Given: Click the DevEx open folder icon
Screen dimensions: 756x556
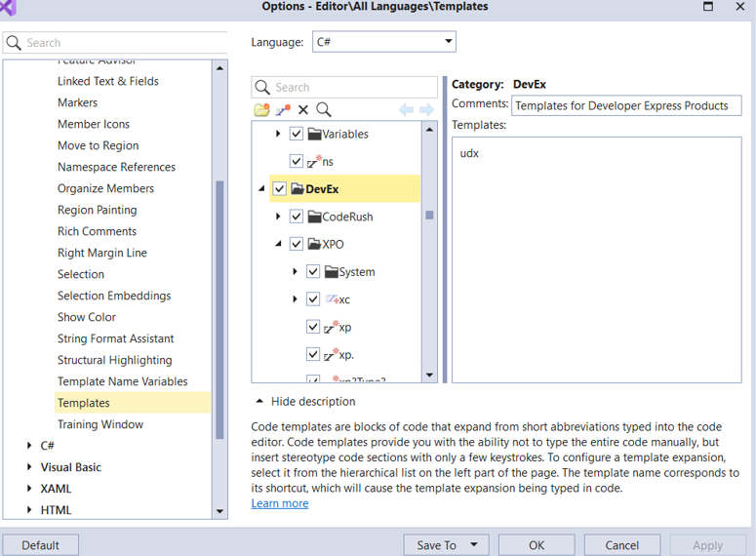Looking at the screenshot, I should coord(298,188).
